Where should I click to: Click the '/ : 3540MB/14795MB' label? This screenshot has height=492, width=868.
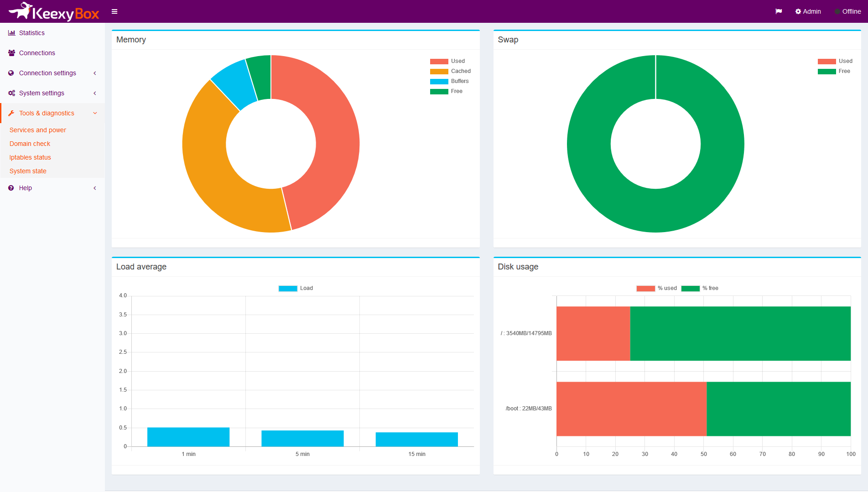point(526,333)
